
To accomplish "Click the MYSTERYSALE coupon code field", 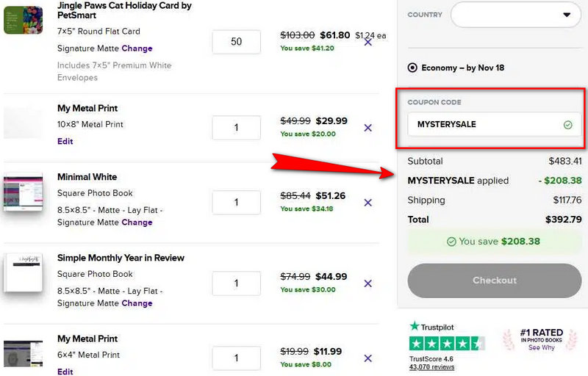I will coord(485,125).
